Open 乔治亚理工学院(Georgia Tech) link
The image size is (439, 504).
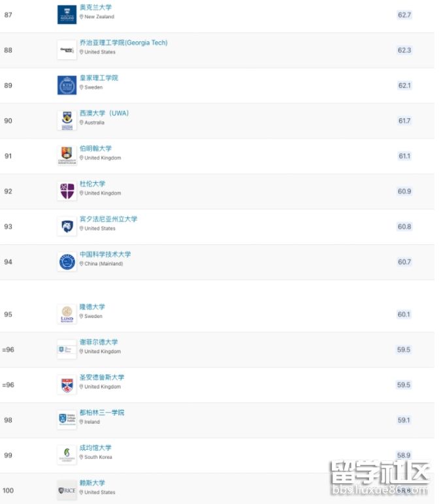[x=123, y=43]
